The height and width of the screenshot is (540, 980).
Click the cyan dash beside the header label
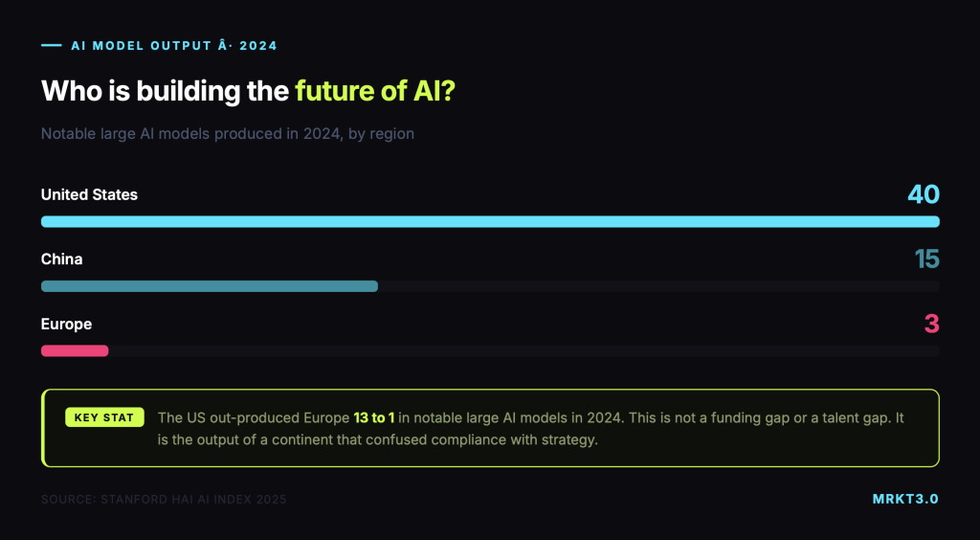(51, 45)
